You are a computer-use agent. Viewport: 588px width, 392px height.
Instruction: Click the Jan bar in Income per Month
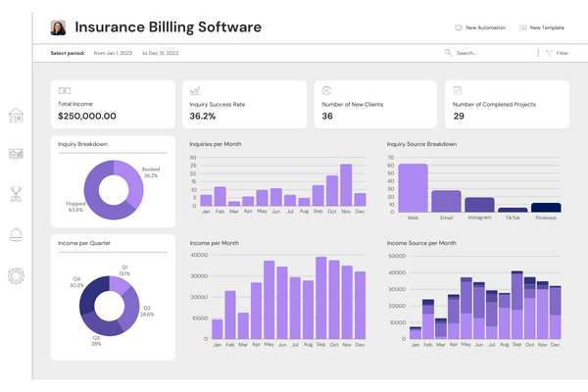pyautogui.click(x=218, y=329)
